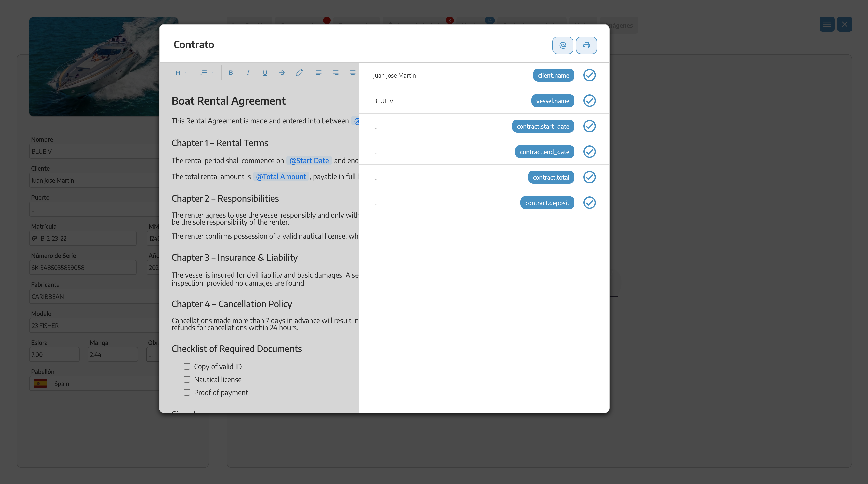
Task: Select the highlighter pen tool
Action: 299,73
